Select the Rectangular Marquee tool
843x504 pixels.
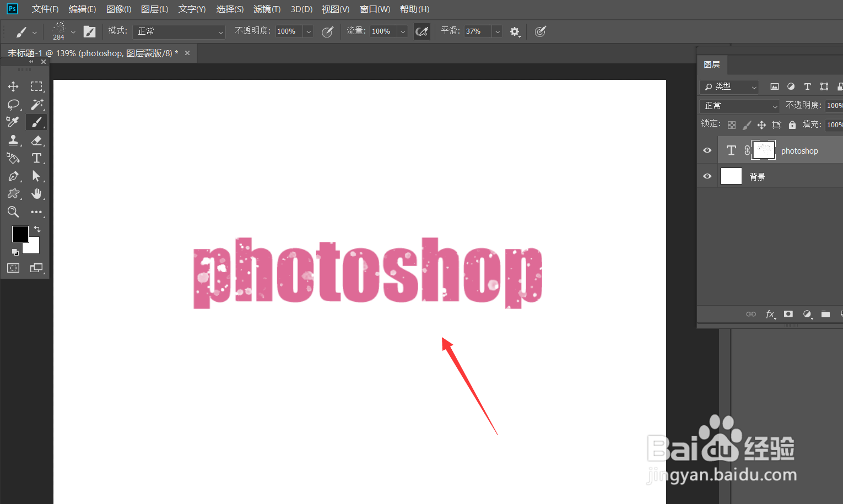[x=36, y=86]
